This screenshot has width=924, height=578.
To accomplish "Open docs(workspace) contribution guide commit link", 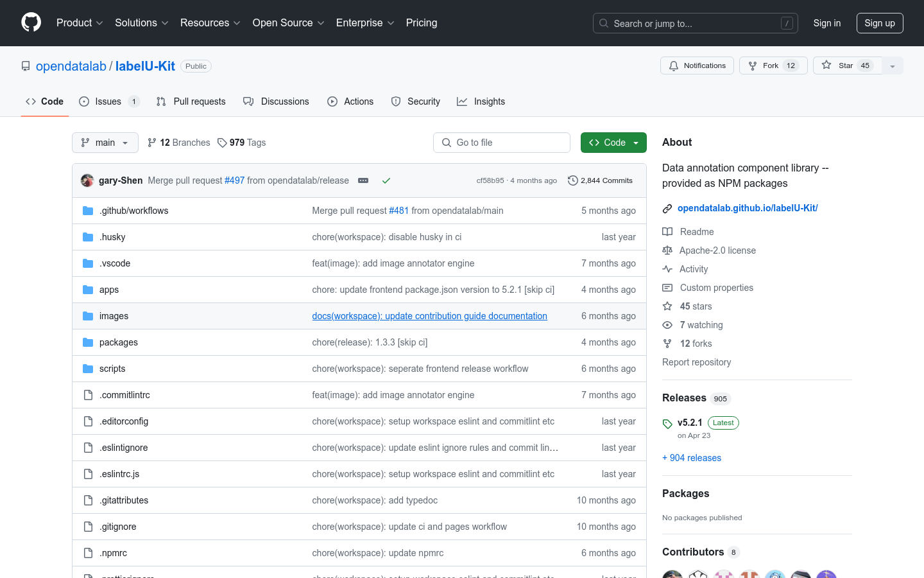I will point(429,316).
